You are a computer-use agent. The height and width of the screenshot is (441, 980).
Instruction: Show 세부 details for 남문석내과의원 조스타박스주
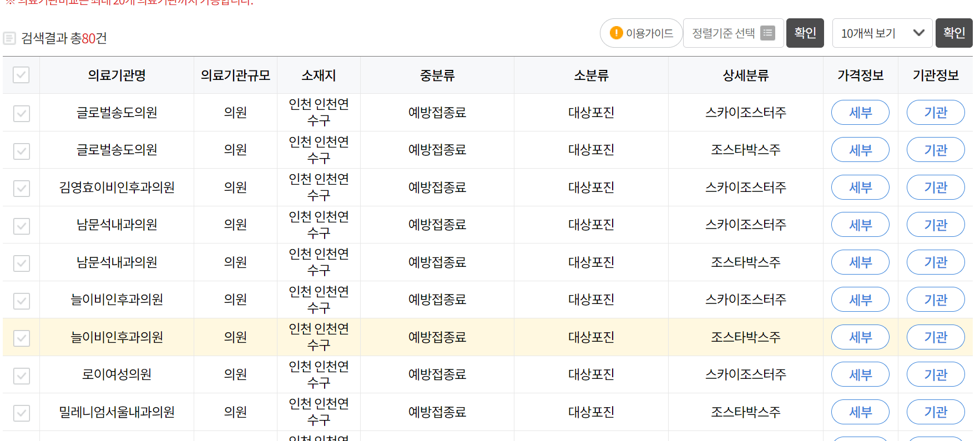[x=860, y=262]
